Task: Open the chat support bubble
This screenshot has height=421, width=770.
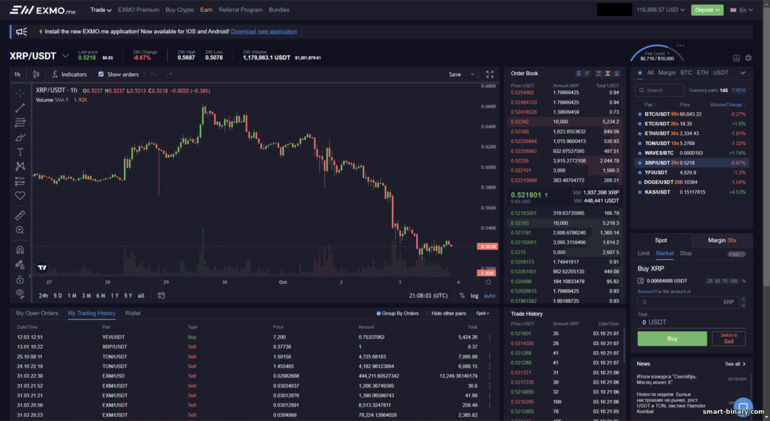Action: point(743,406)
